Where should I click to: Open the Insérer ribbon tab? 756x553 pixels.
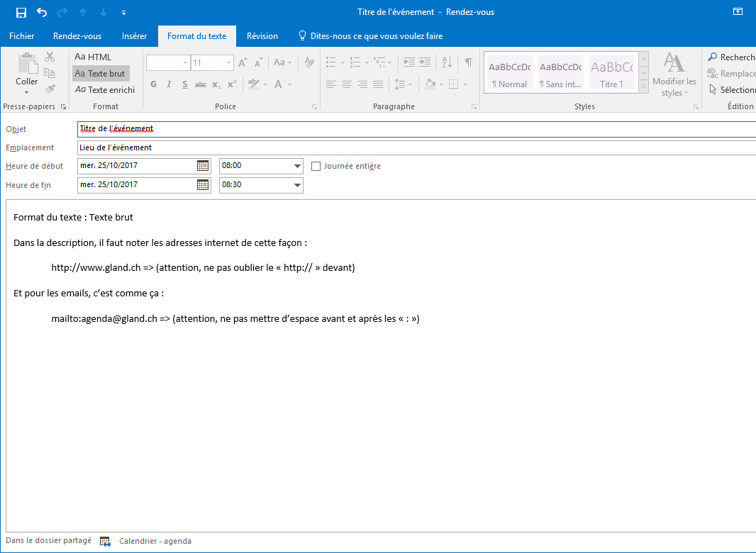(134, 36)
